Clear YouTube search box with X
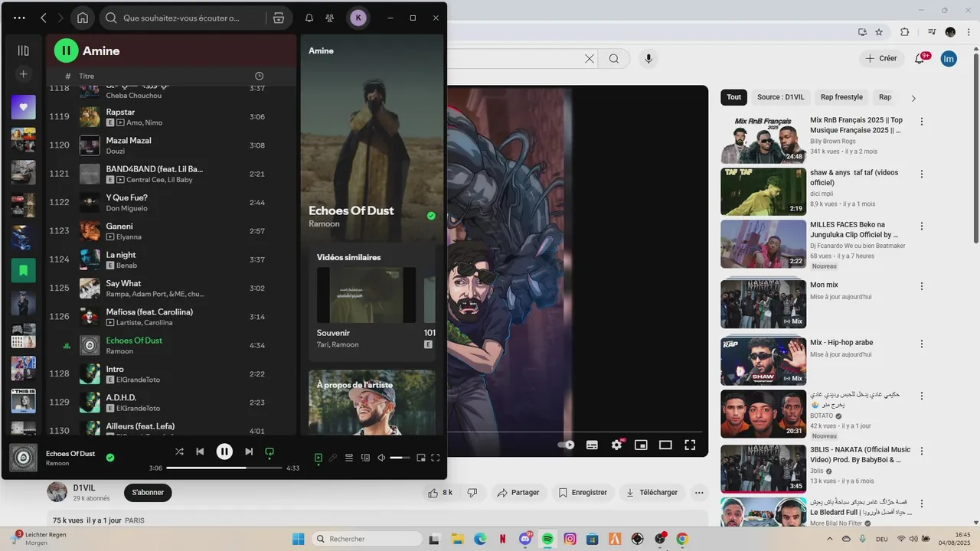The height and width of the screenshot is (551, 980). [590, 59]
